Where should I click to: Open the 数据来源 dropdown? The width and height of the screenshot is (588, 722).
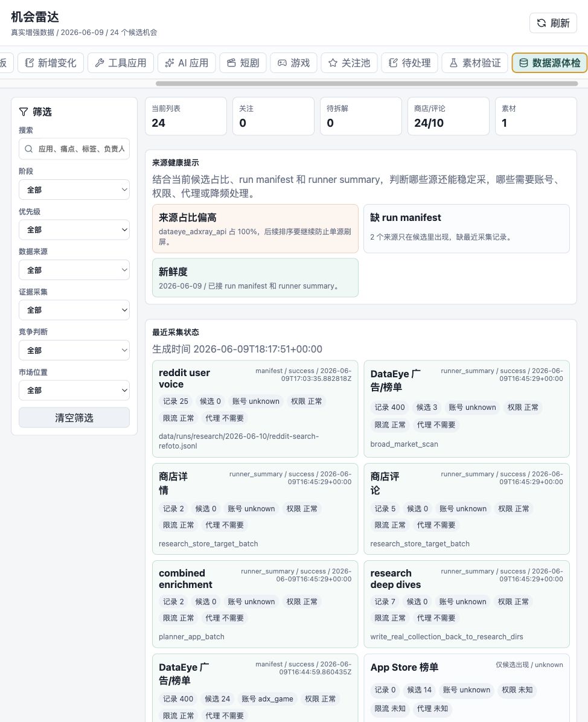(74, 270)
